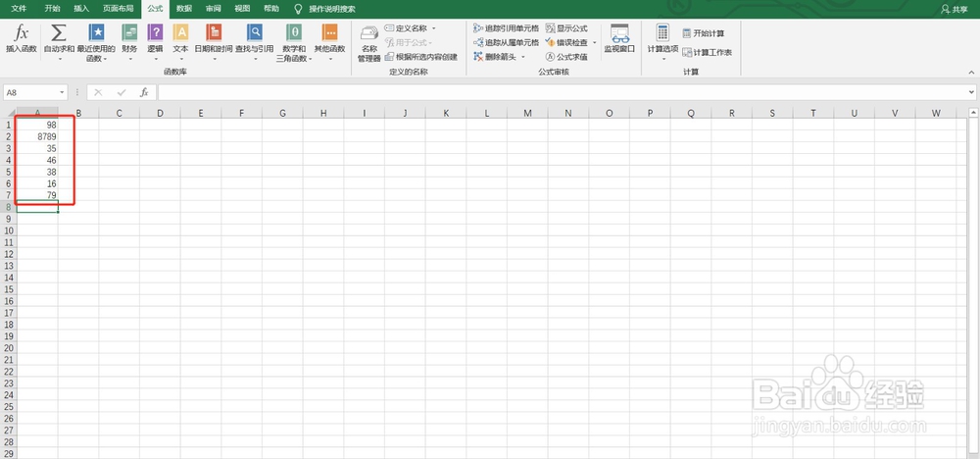Select cell containing 46

[37, 160]
